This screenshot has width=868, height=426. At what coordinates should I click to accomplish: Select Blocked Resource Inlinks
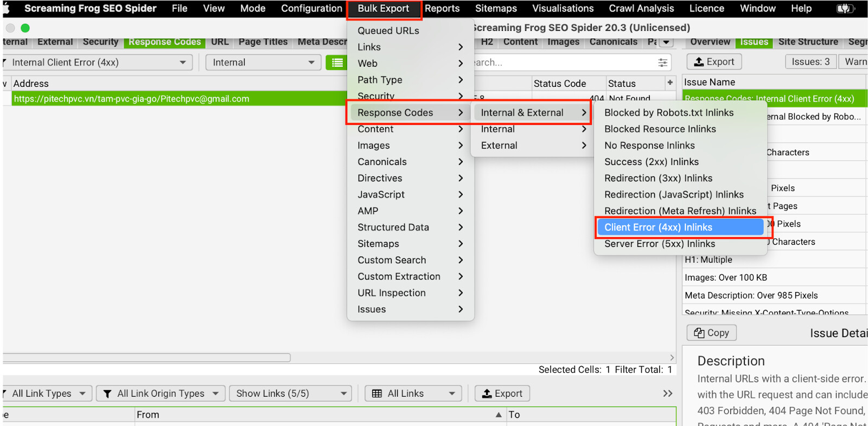click(x=680, y=129)
